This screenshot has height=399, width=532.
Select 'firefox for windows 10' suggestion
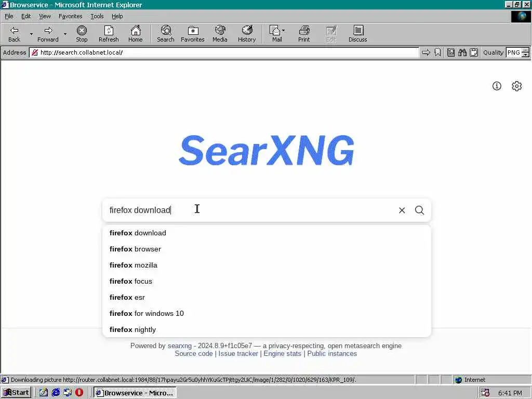click(267, 313)
